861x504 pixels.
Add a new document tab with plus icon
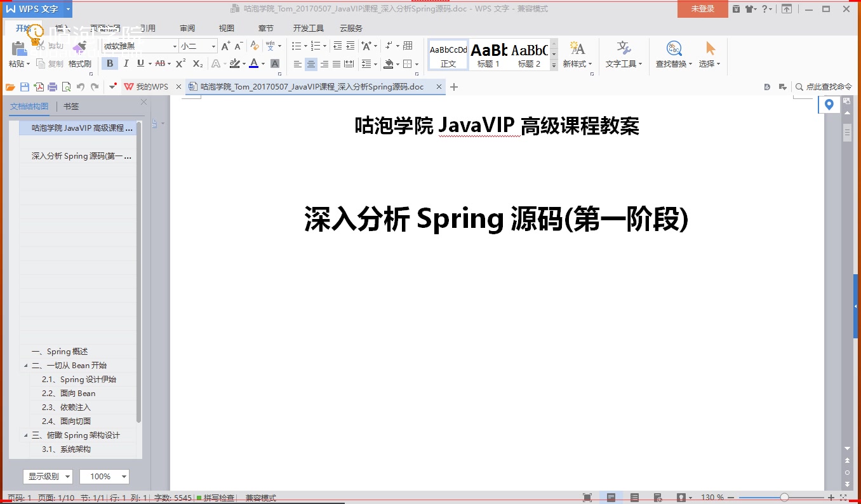453,87
